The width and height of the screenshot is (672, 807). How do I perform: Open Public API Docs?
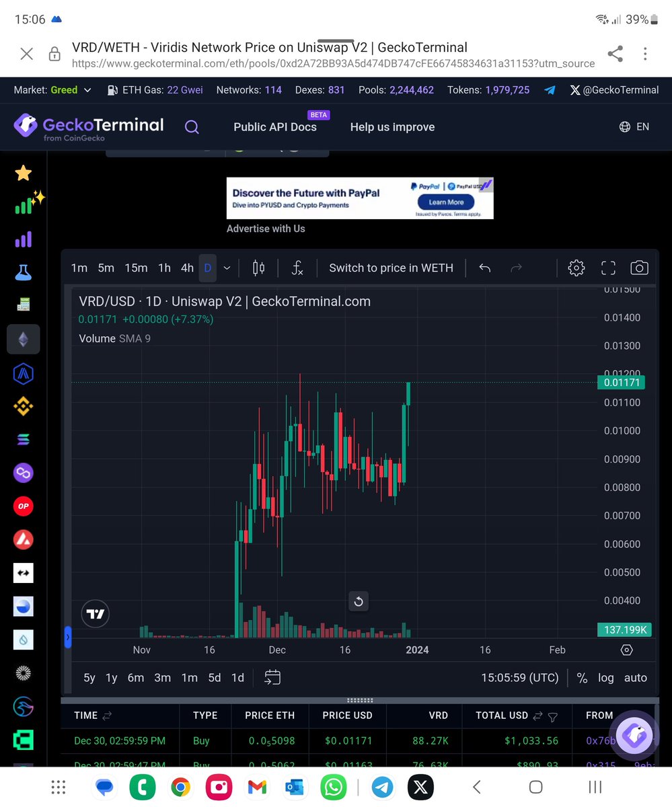(274, 127)
